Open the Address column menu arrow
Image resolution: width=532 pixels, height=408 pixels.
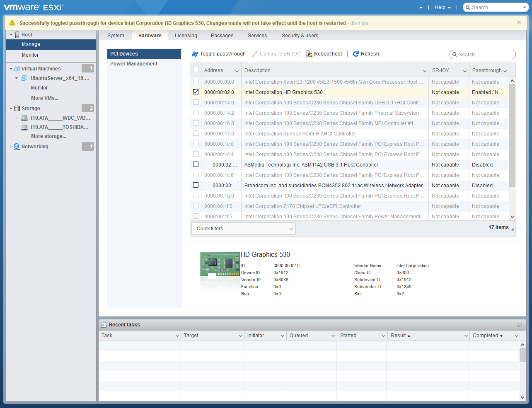point(237,71)
